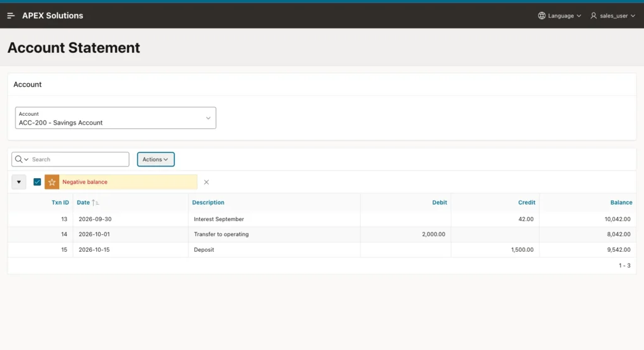Click the 8,042.00 balance value
Image resolution: width=644 pixels, height=350 pixels.
click(619, 234)
